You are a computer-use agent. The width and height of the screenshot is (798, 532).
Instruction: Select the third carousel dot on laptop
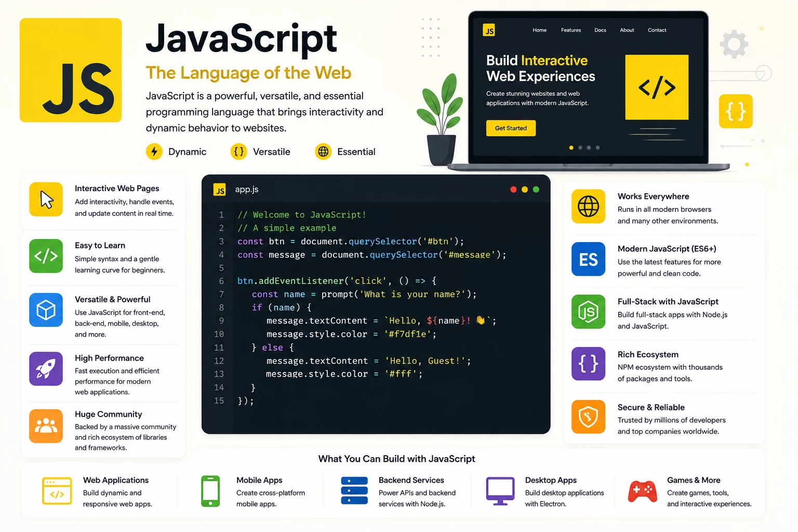coord(589,148)
